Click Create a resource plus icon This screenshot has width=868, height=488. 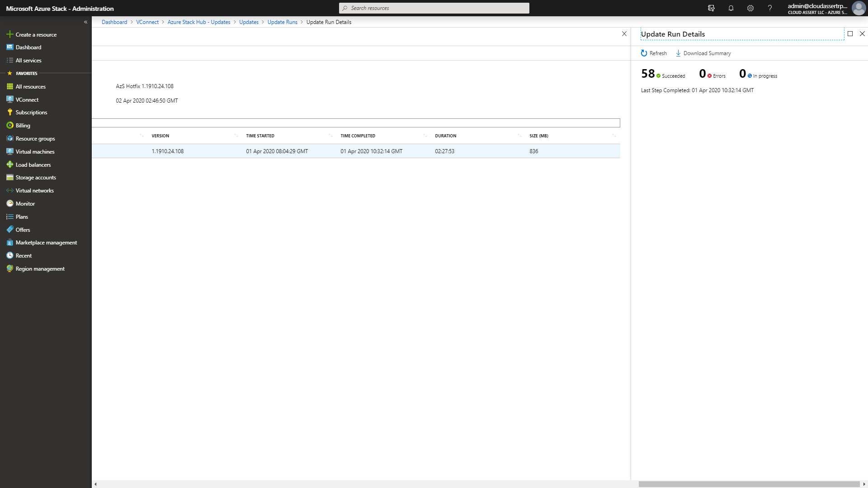tap(9, 34)
